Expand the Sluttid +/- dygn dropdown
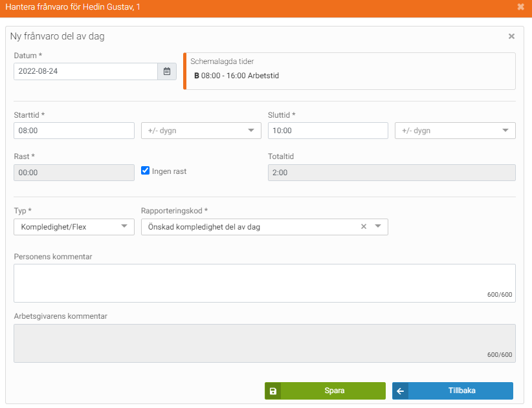Screen dimensions: 532x408 [x=454, y=131]
